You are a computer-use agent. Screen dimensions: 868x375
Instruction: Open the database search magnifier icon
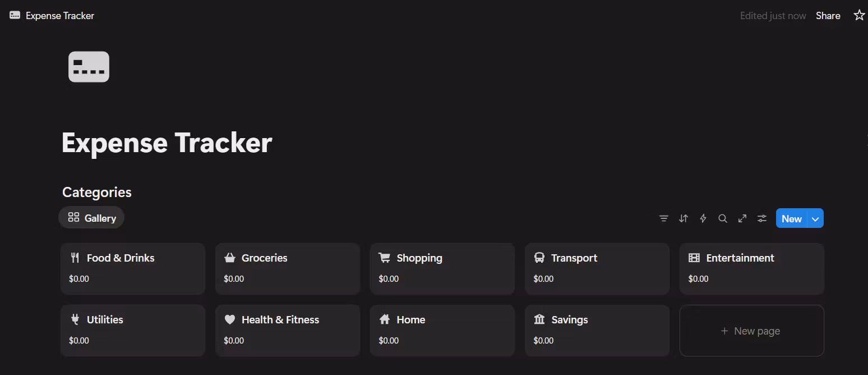point(723,218)
